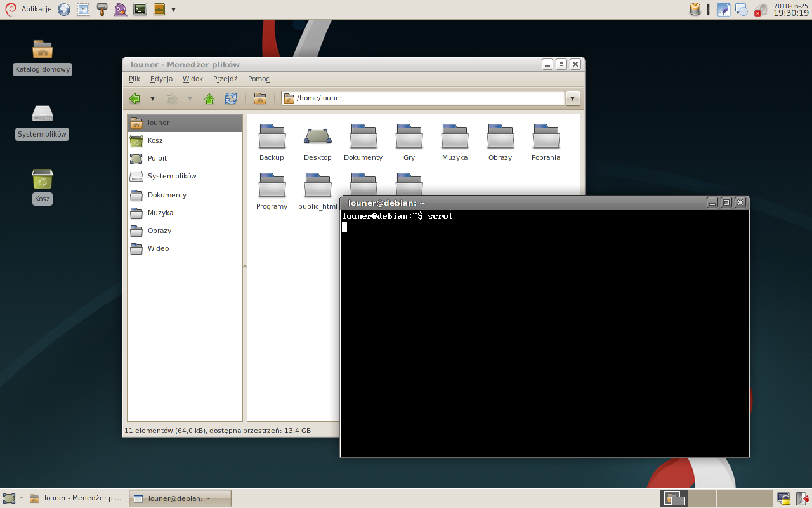This screenshot has height=508, width=812.
Task: Select the Muzyka folder in the file view
Action: click(x=455, y=142)
